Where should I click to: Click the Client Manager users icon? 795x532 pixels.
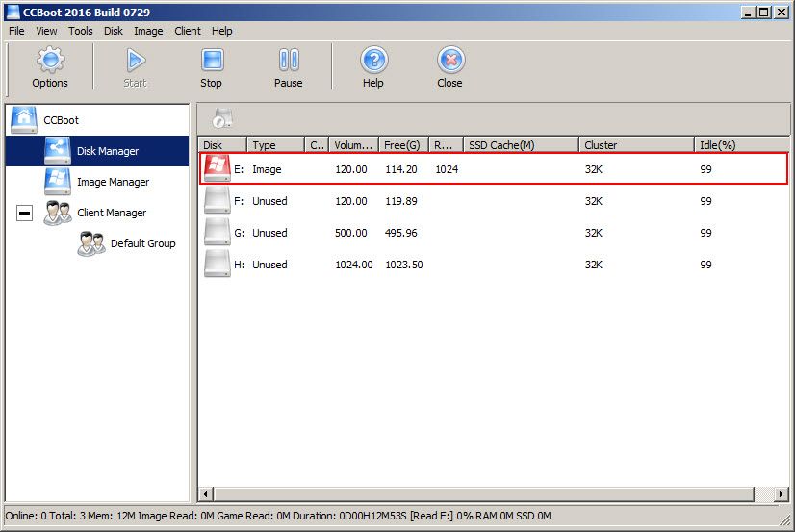tap(58, 213)
